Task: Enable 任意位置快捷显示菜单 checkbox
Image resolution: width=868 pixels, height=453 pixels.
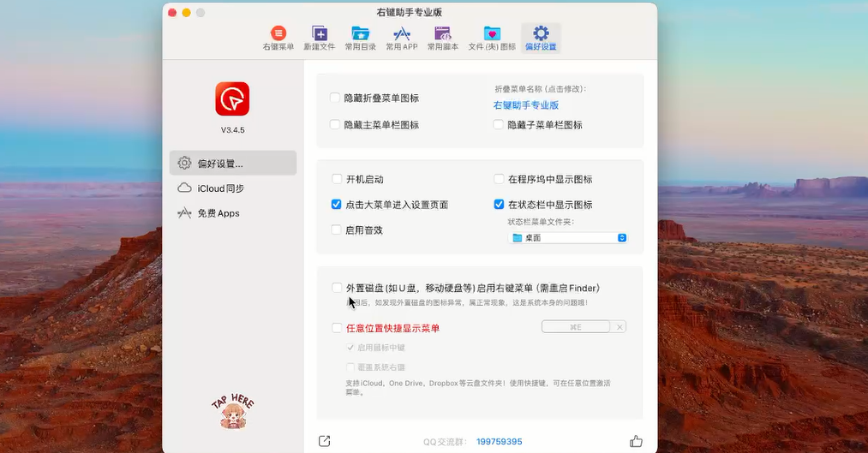Action: 337,327
